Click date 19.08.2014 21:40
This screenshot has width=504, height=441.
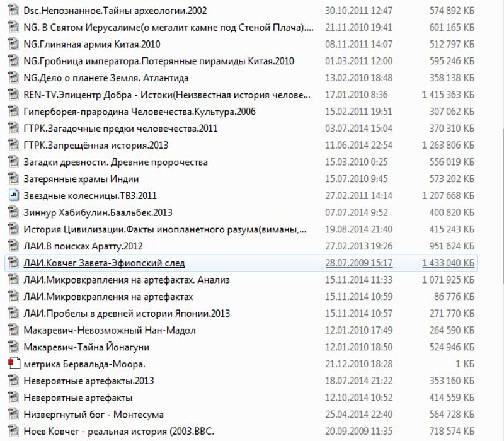(358, 229)
